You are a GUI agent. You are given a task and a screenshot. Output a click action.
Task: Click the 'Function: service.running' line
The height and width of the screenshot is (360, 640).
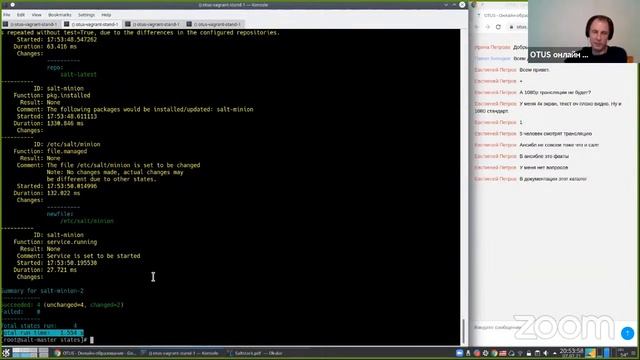pyautogui.click(x=55, y=242)
